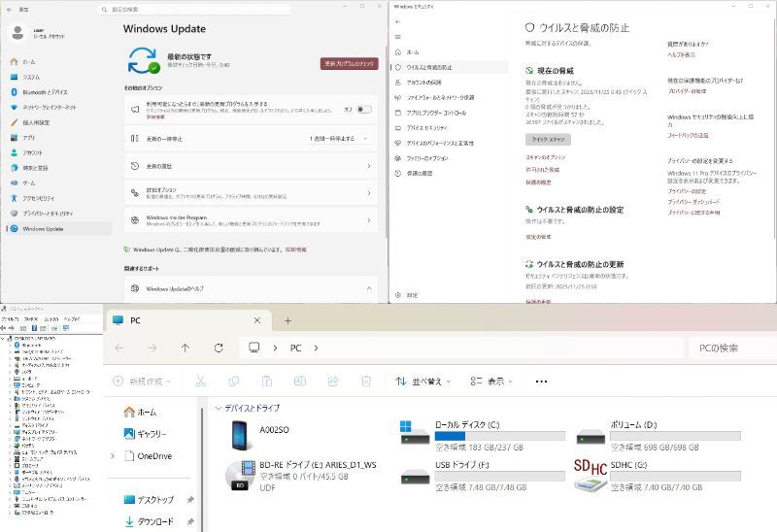
Task: Open the scan options link
Action: (x=545, y=157)
